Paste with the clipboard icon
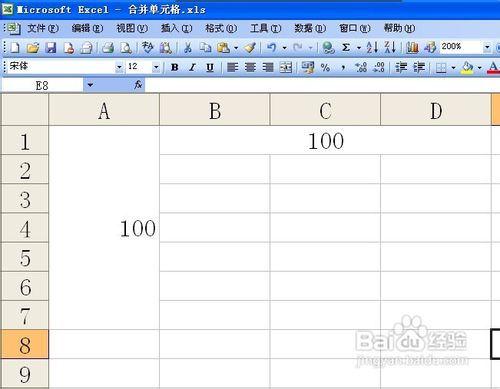This screenshot has width=500, height=389. pyautogui.click(x=223, y=48)
